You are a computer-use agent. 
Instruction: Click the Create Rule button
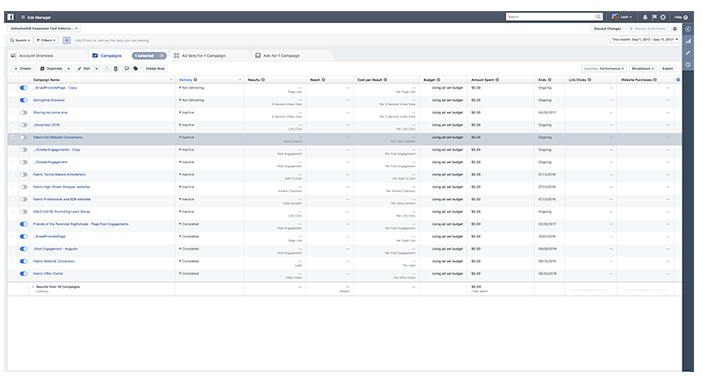click(x=155, y=69)
